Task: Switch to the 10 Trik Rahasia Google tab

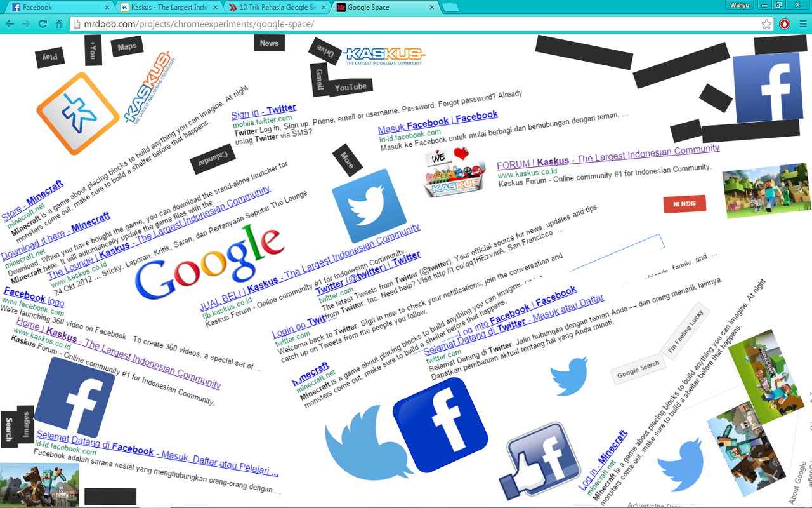Action: tap(278, 8)
